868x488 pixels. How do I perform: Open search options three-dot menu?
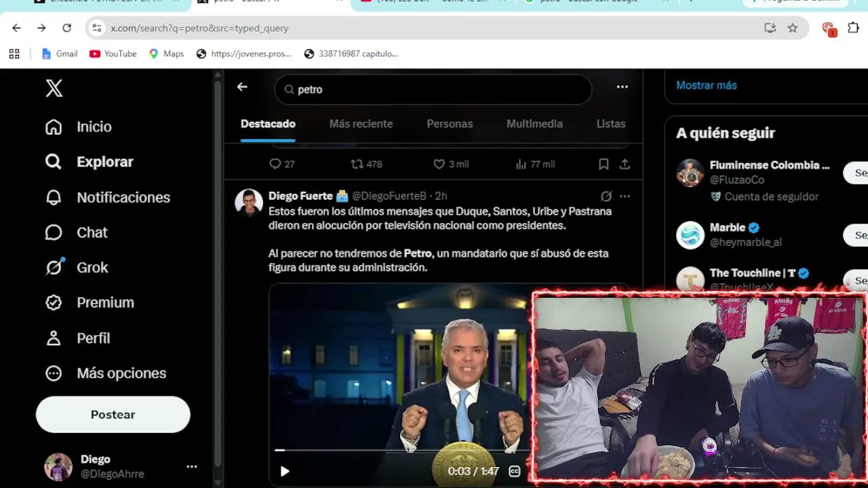coord(622,87)
